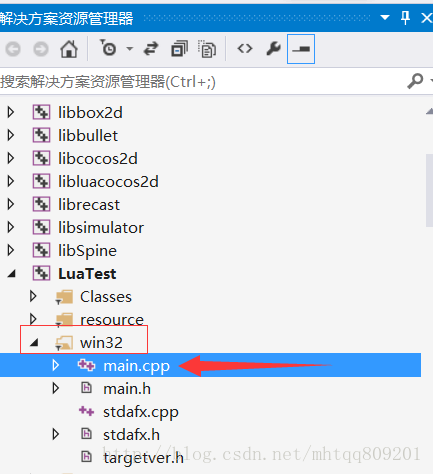
Task: Click the libsimulator project icon
Action: click(x=41, y=227)
